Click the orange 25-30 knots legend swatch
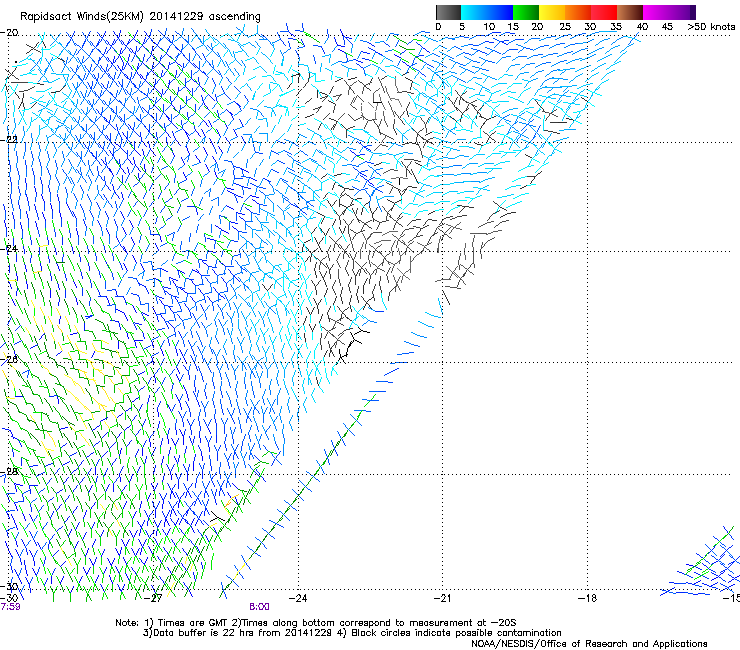This screenshot has width=740, height=650. [x=578, y=12]
